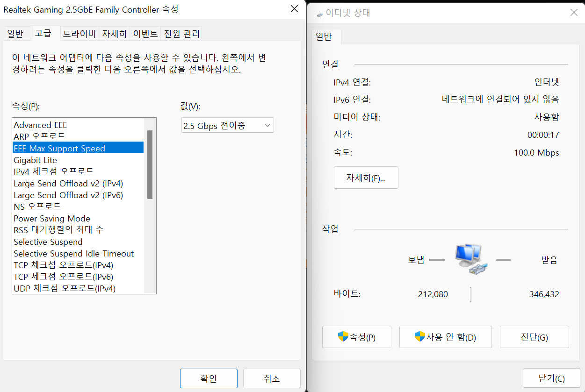The width and height of the screenshot is (585, 392).
Task: Go to the 이벤트 tab
Action: (145, 34)
